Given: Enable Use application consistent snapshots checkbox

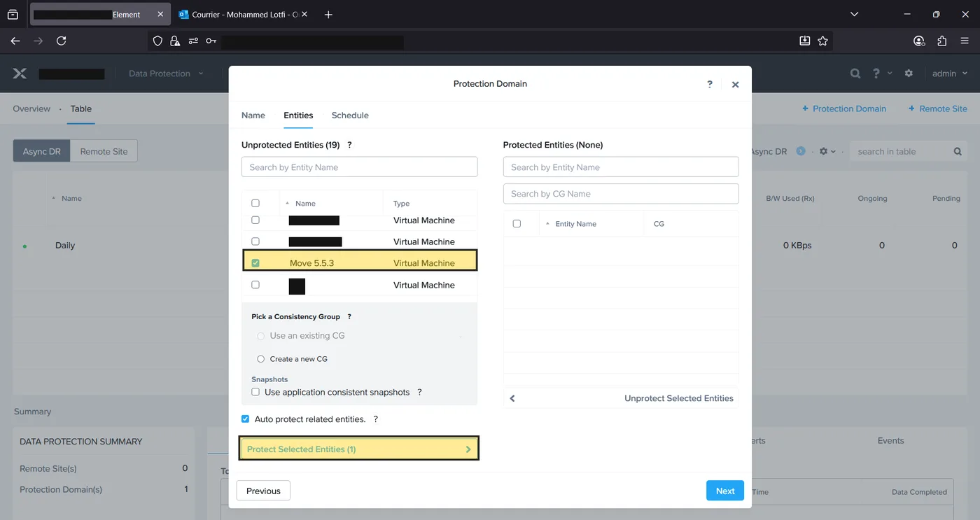Looking at the screenshot, I should pyautogui.click(x=255, y=393).
